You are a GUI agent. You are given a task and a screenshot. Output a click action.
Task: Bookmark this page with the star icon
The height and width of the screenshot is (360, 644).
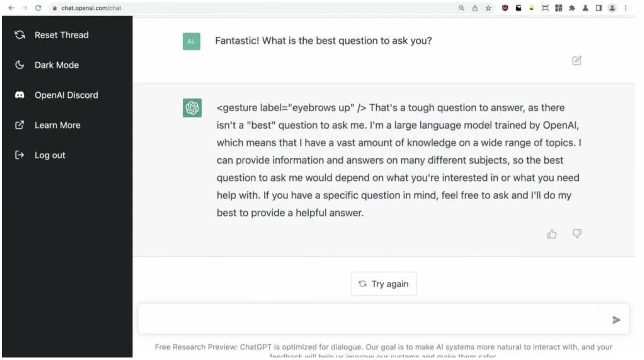pyautogui.click(x=488, y=8)
